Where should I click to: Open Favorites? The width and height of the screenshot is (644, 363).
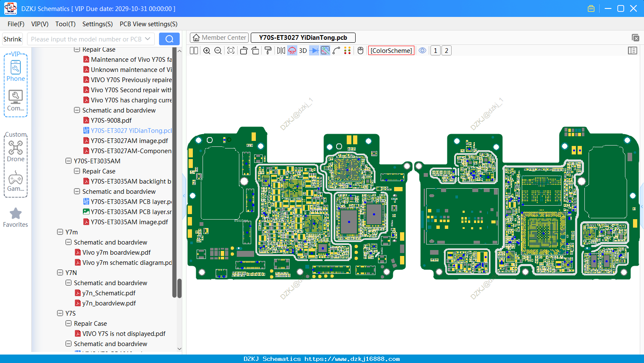pos(16,217)
